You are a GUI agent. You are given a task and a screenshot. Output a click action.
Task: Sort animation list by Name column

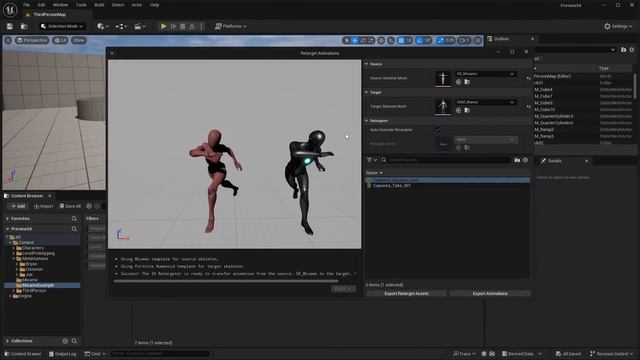point(374,173)
